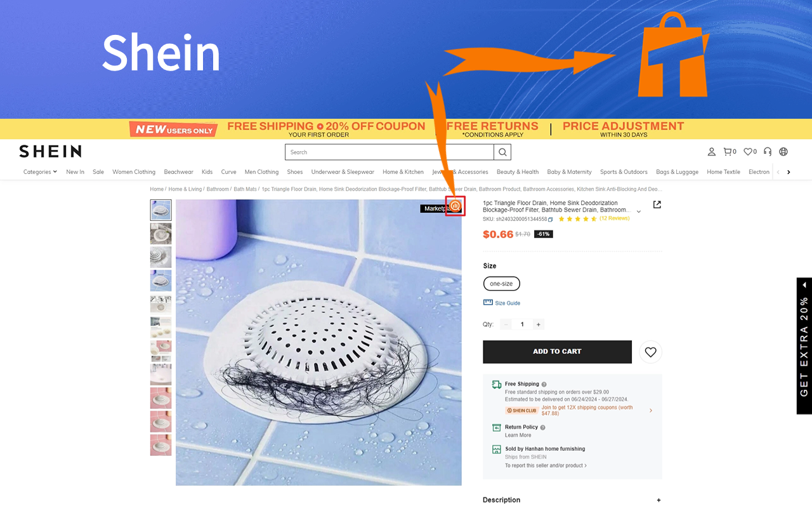Screen dimensions: 812x508
Task: Open the Home & Kitchen menu
Action: point(403,171)
